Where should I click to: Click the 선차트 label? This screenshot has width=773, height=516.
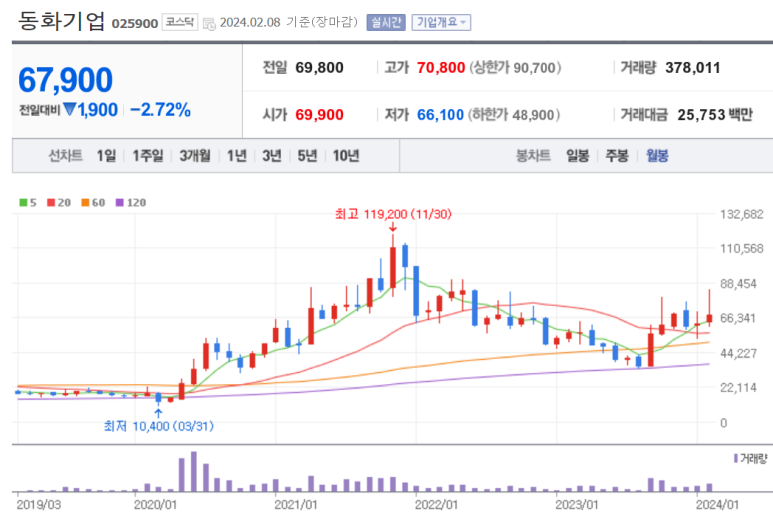[x=66, y=156]
